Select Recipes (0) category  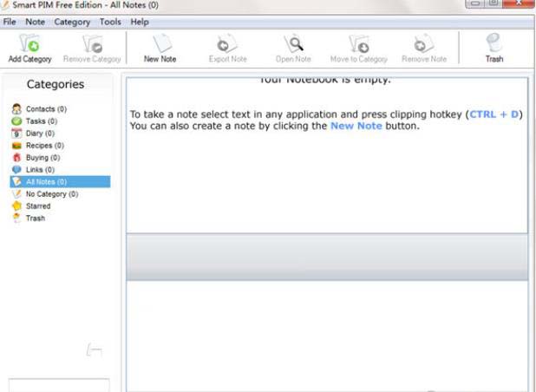(x=45, y=146)
